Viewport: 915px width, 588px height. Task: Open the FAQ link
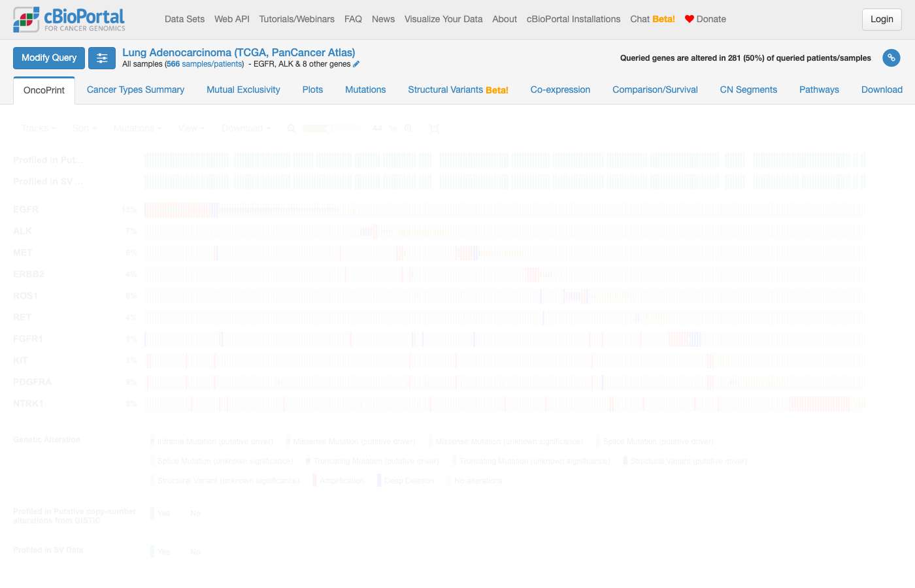point(353,19)
